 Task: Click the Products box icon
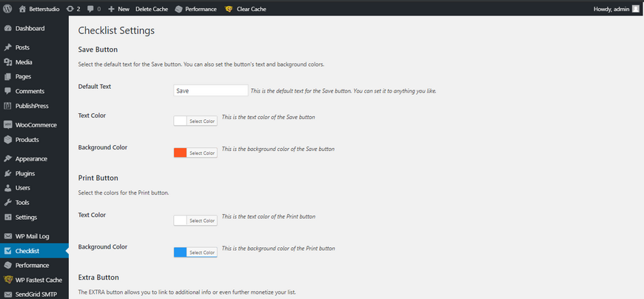pyautogui.click(x=8, y=140)
